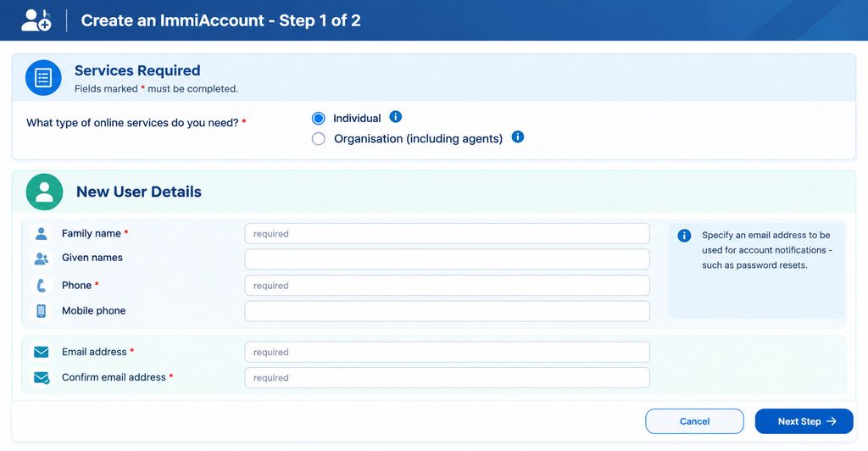868x451 pixels.
Task: Focus the Phone input field
Action: click(x=448, y=286)
